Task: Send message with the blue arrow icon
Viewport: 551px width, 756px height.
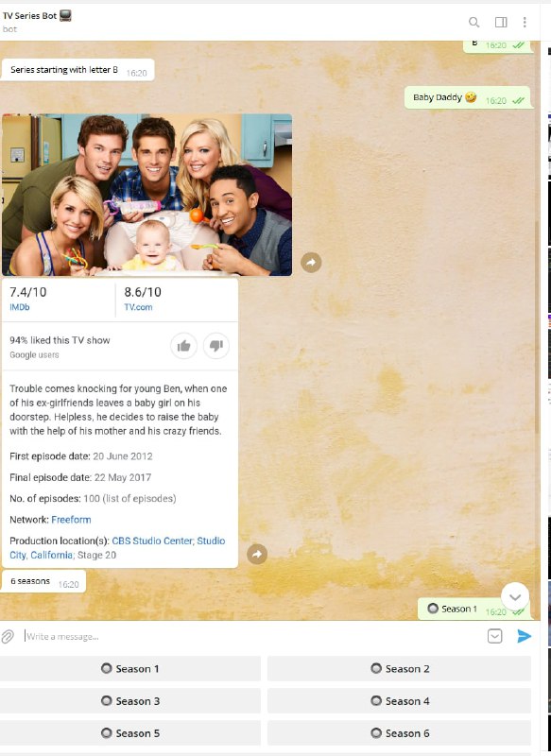Action: click(x=524, y=636)
